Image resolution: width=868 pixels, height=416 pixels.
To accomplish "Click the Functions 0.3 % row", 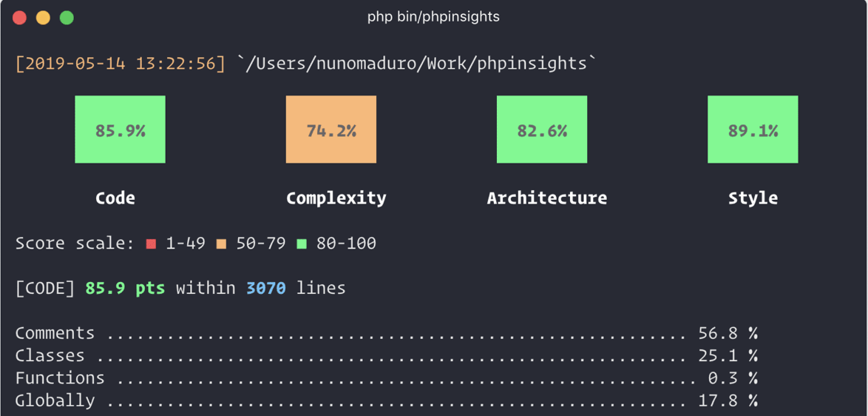I will (x=386, y=378).
